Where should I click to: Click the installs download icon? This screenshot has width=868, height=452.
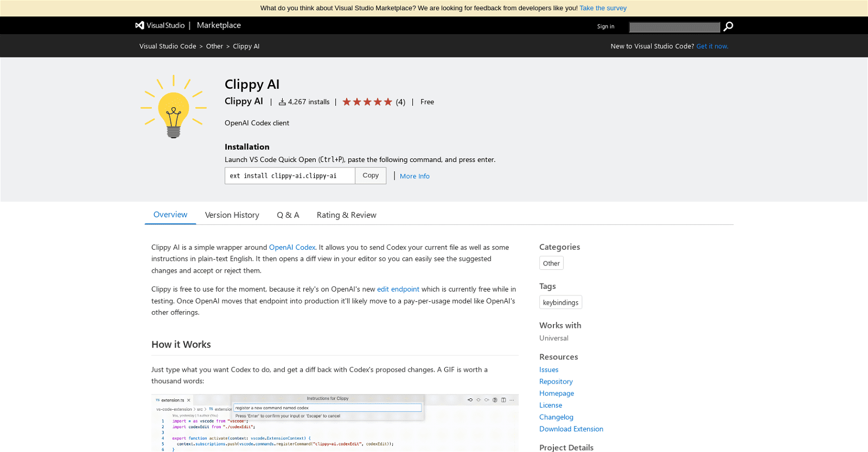point(282,102)
